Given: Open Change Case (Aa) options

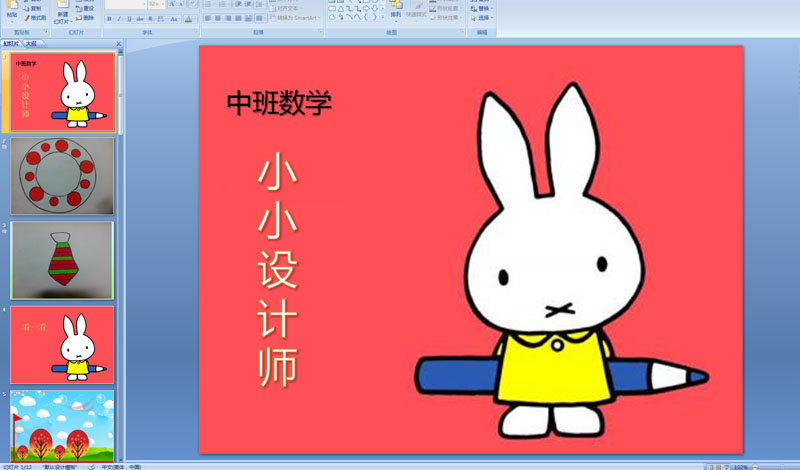Looking at the screenshot, I should pos(174,19).
